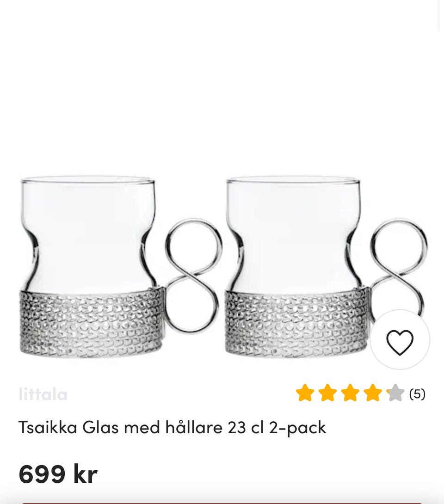Image resolution: width=444 pixels, height=504 pixels.
Task: Add product to favorites with heart icon
Action: 400,342
